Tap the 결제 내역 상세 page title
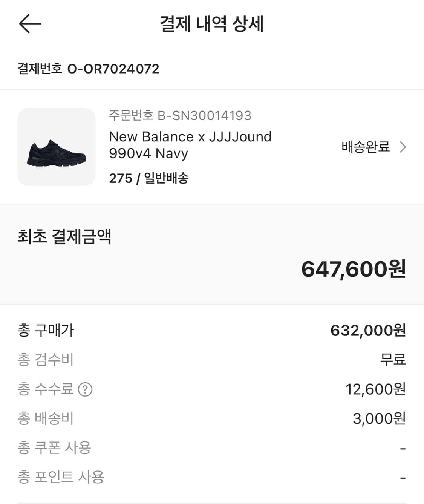Viewport: 424px width, 504px height. pyautogui.click(x=212, y=24)
